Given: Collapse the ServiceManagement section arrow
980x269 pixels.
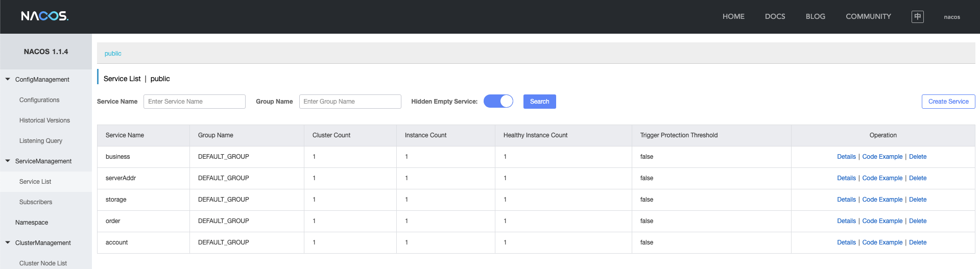Looking at the screenshot, I should 8,161.
